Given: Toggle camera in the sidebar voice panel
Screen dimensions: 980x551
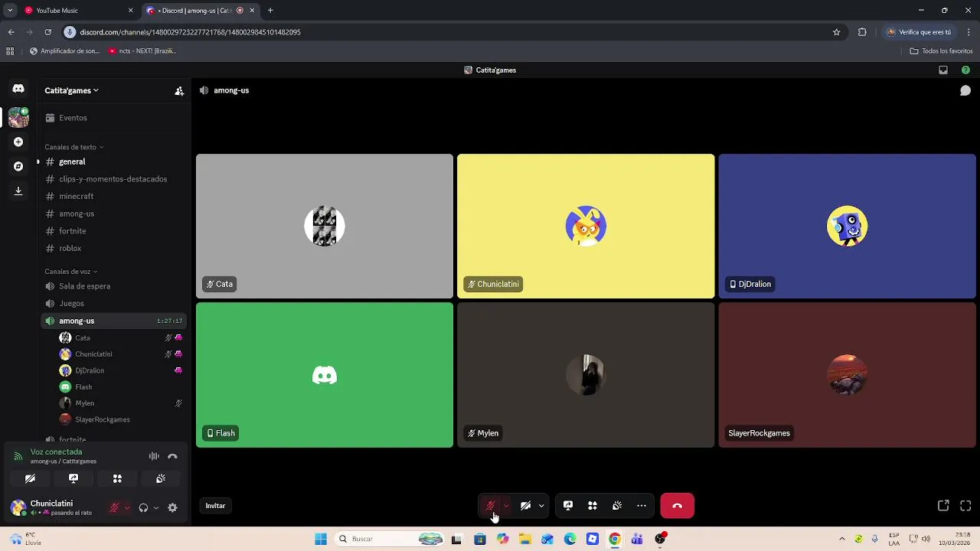Looking at the screenshot, I should (30, 478).
